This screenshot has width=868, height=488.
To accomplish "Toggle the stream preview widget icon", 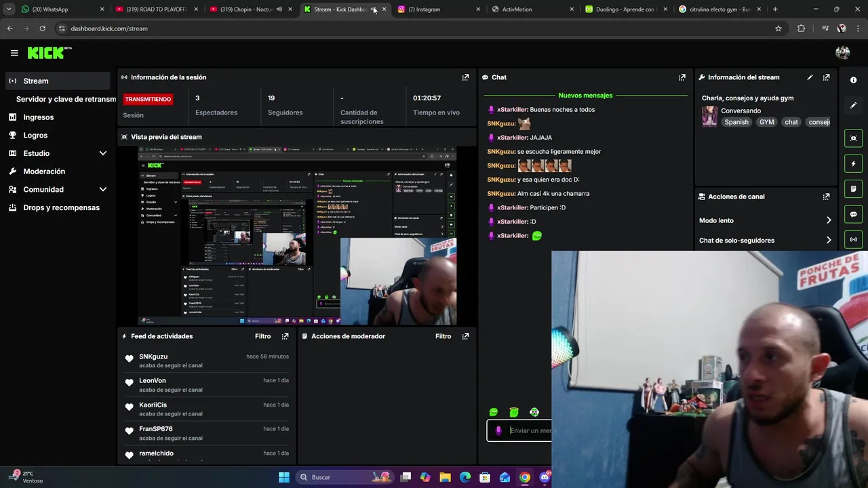I will point(853,138).
